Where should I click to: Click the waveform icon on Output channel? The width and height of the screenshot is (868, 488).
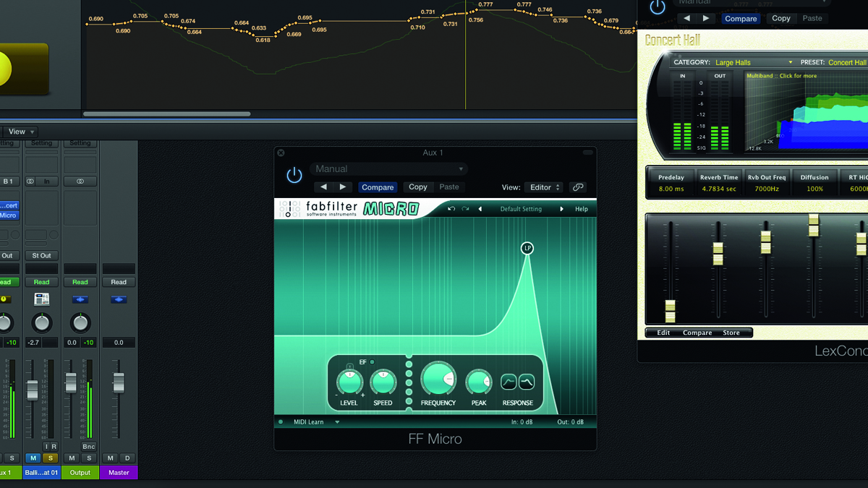point(80,299)
